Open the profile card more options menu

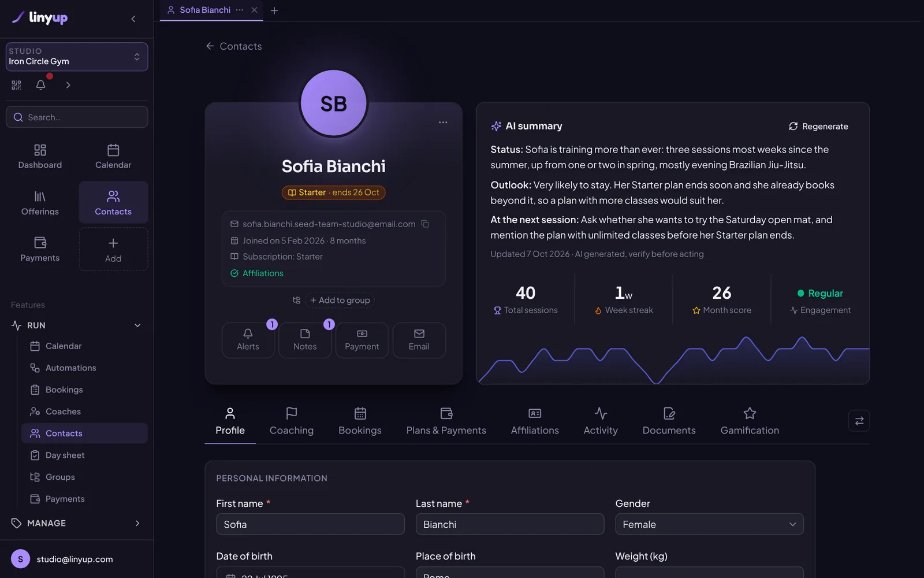443,123
